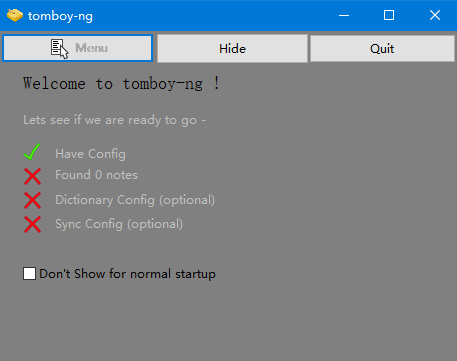Screen dimensions: 457x361
Task: Open the Menu button
Action: (x=78, y=48)
